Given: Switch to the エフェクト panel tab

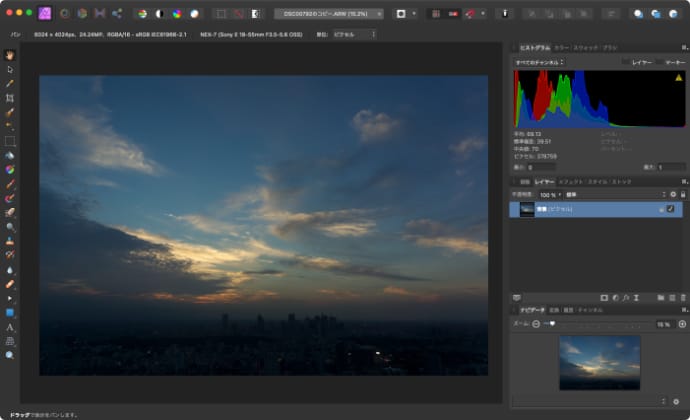Looking at the screenshot, I should (x=570, y=181).
